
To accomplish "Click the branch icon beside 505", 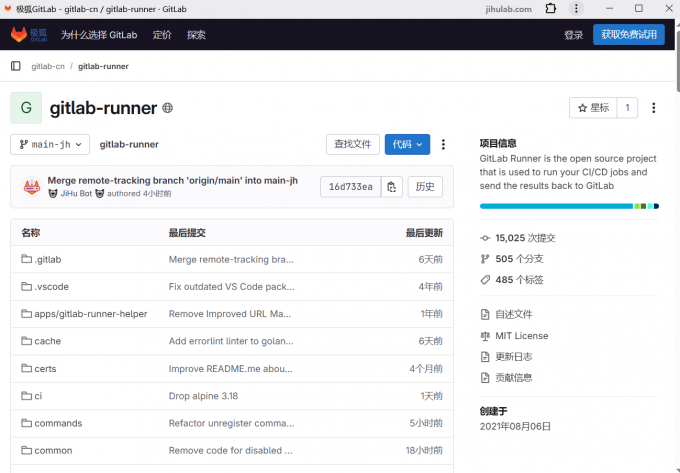I will [x=485, y=259].
